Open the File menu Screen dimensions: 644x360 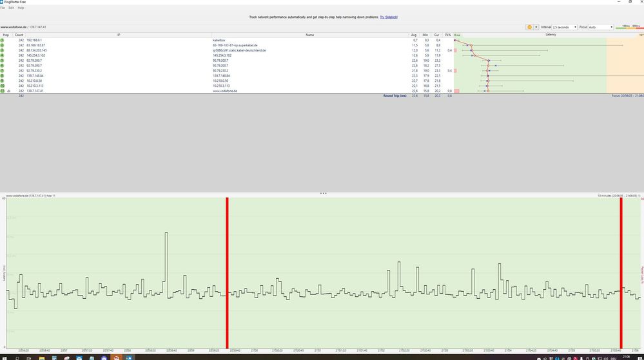(3, 8)
